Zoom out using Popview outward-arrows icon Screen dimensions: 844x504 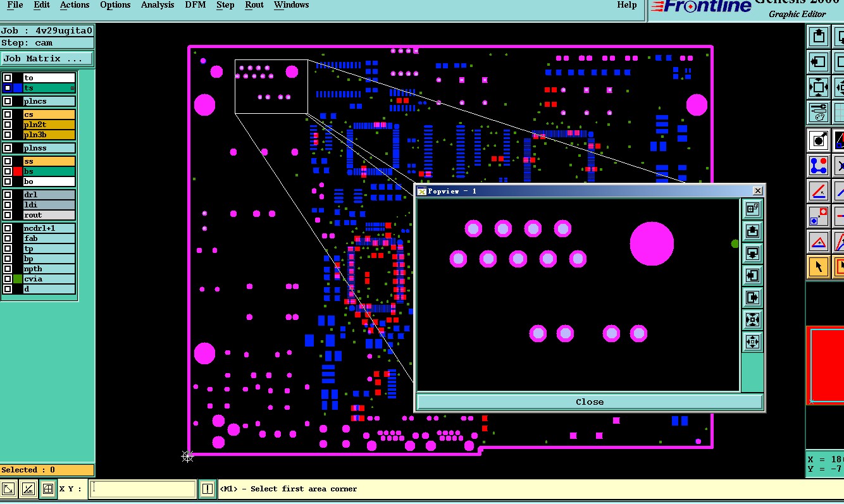click(752, 341)
